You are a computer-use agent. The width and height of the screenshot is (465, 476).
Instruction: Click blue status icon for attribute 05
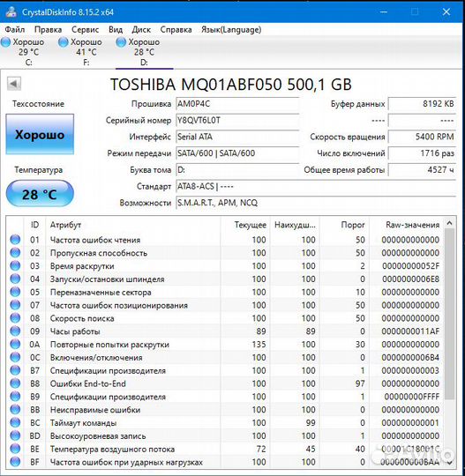click(x=15, y=292)
